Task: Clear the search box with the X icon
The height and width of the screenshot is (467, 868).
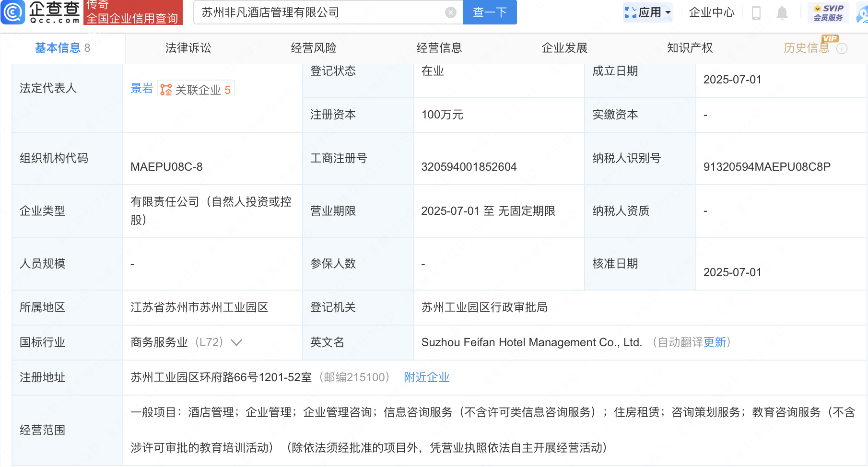Action: coord(451,12)
